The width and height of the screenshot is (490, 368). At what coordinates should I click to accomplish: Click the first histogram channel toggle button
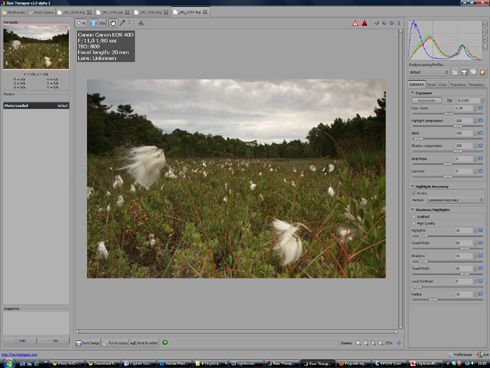[x=485, y=24]
